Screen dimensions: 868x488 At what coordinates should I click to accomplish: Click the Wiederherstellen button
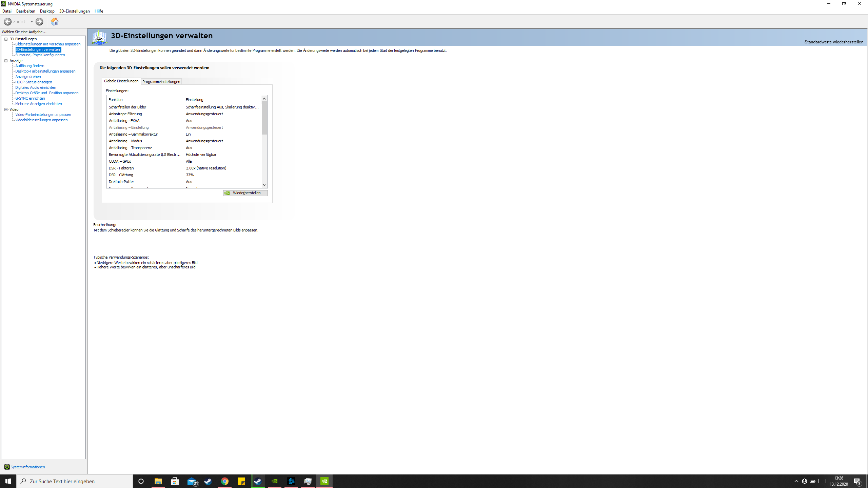[x=245, y=193]
